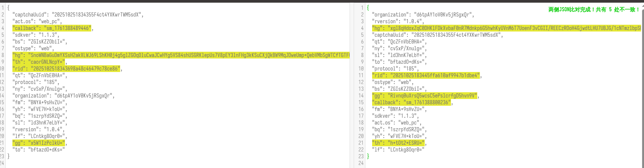Place cursor on "organization" line in right editor
This screenshot has height=168, width=644.
coord(423,15)
